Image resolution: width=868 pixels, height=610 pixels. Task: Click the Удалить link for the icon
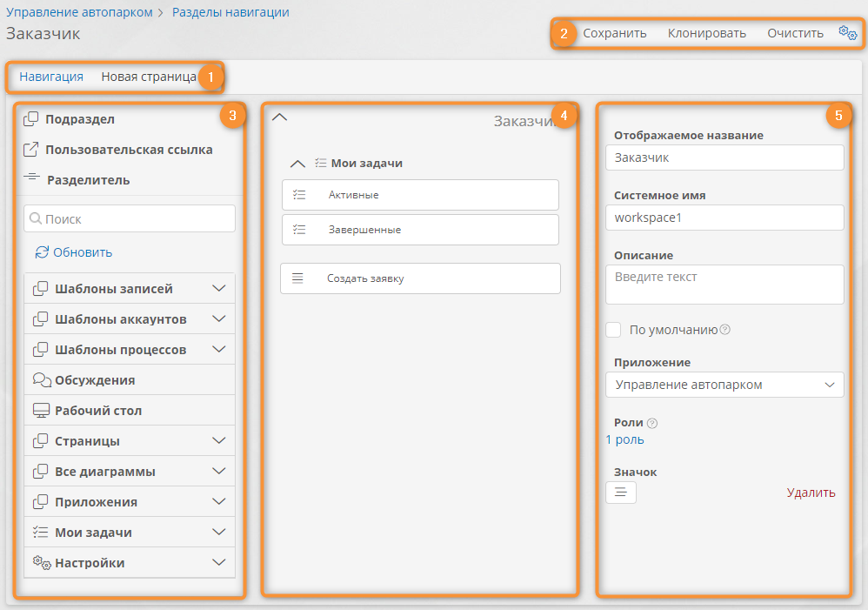pos(811,493)
